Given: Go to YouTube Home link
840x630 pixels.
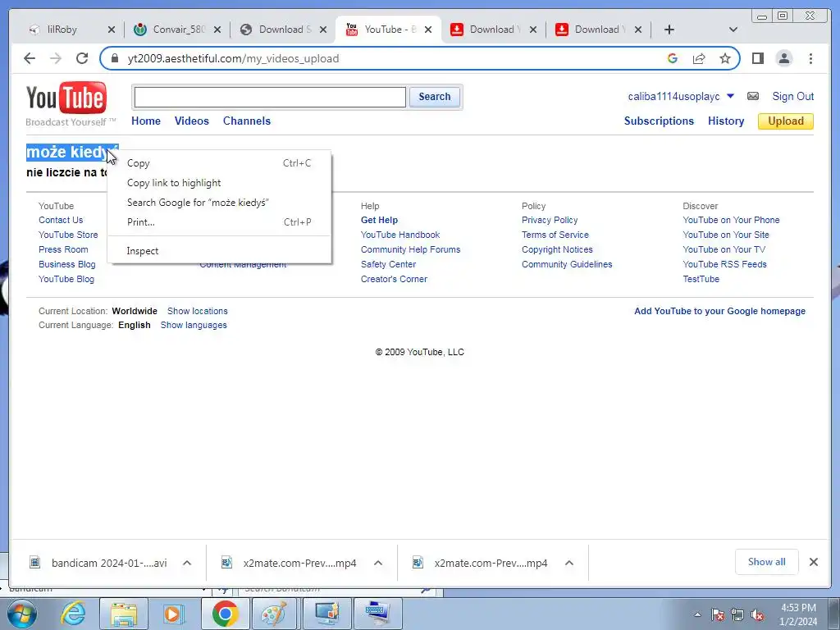Looking at the screenshot, I should point(146,121).
